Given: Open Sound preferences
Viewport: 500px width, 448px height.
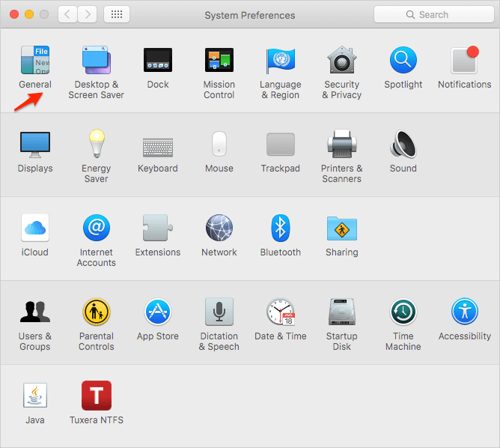Looking at the screenshot, I should (403, 144).
